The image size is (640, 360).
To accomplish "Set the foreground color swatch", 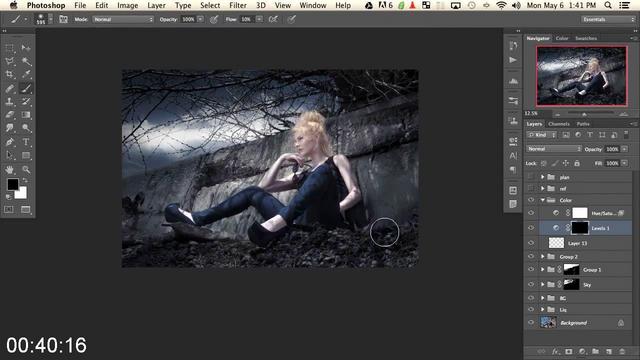I will pyautogui.click(x=12, y=184).
